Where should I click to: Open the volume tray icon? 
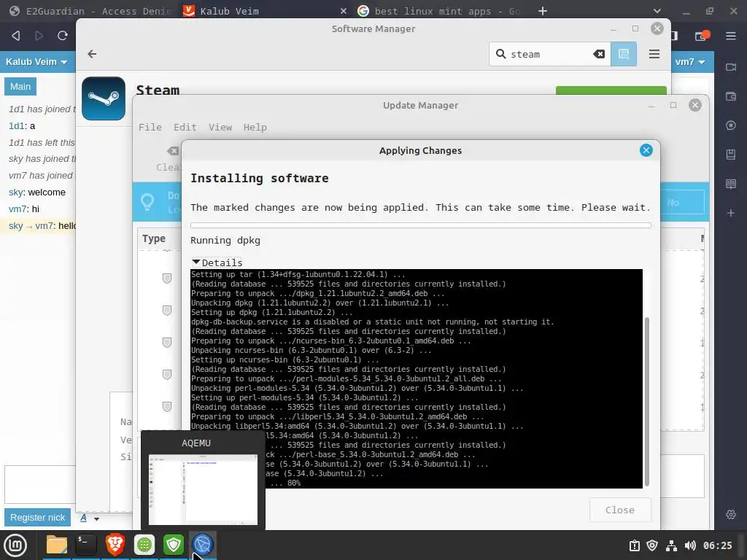point(690,545)
